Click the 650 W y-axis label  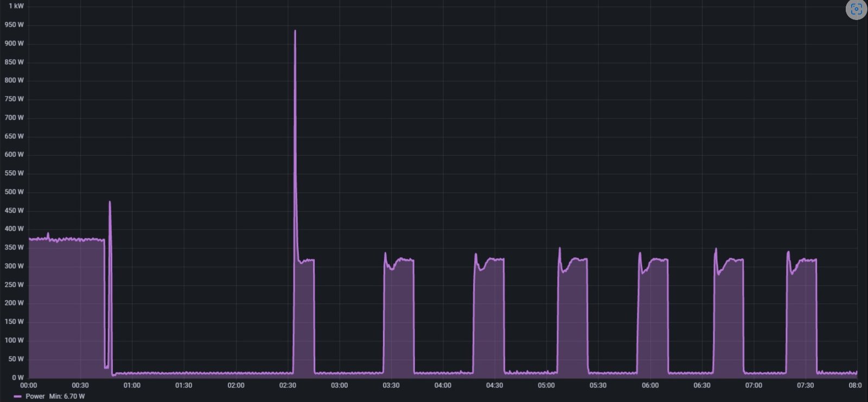pos(14,137)
